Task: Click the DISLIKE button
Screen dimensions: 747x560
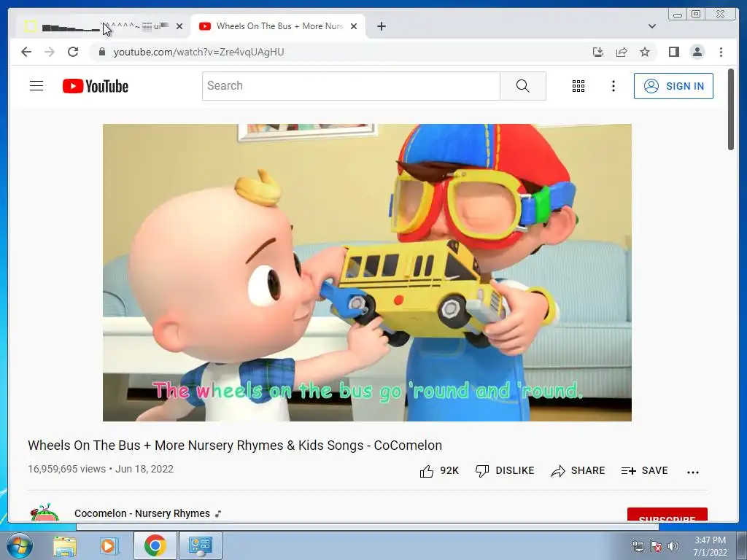Action: click(505, 471)
